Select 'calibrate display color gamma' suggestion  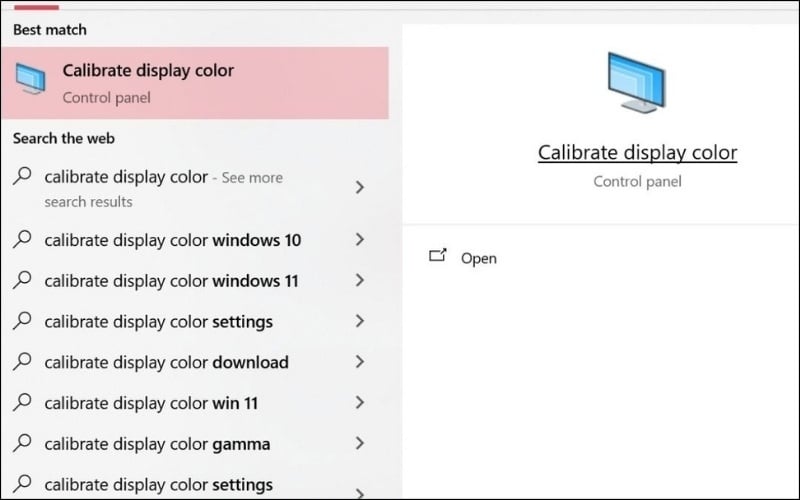coord(195,444)
